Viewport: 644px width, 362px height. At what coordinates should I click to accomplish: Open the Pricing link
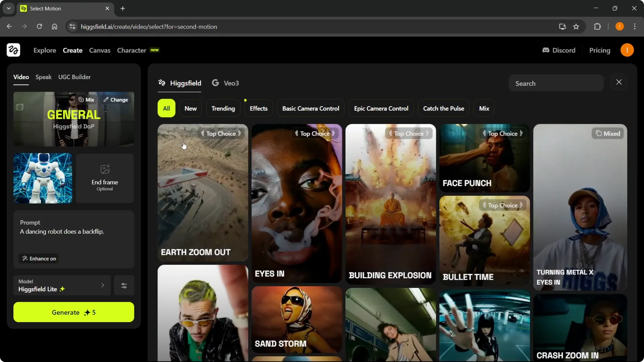(x=599, y=50)
